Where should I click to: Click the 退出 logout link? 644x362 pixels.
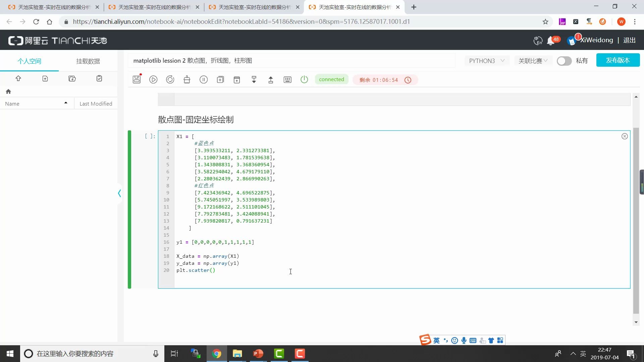[x=629, y=40]
